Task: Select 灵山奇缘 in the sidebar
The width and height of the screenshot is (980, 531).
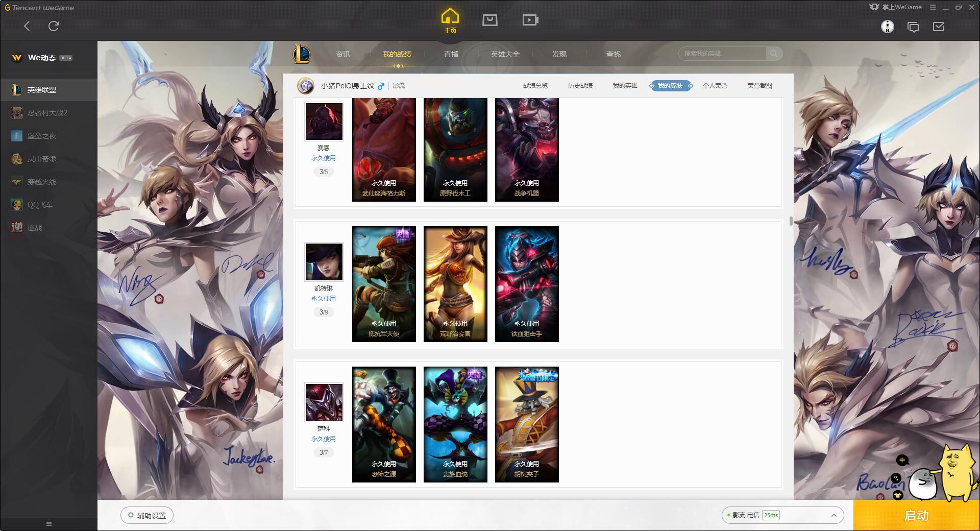Action: (48, 159)
